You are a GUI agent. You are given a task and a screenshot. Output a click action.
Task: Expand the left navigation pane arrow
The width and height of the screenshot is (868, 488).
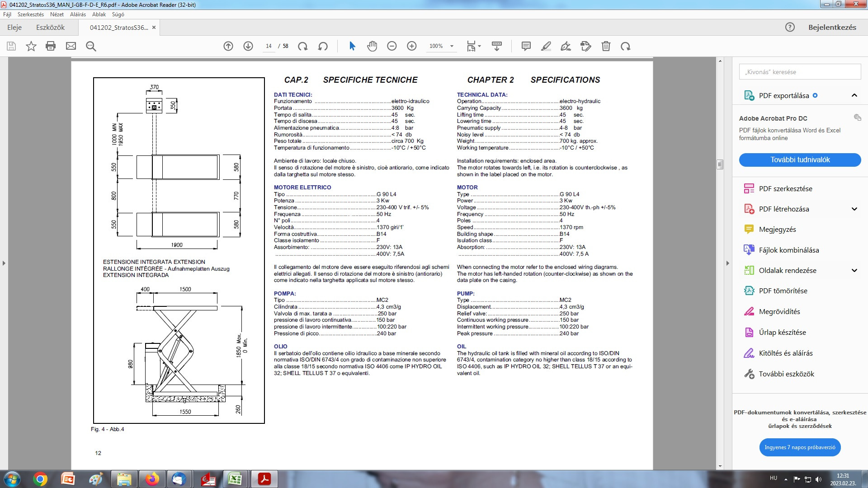(x=4, y=263)
